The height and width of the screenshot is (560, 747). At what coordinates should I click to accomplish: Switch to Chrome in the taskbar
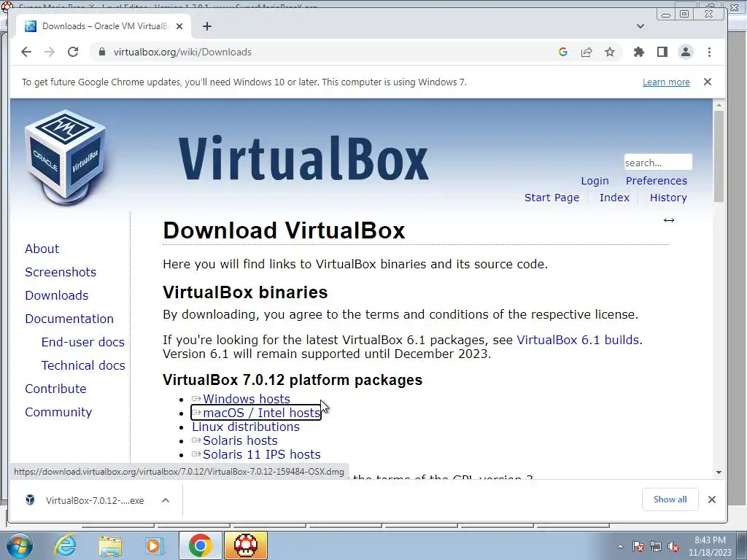tap(200, 545)
